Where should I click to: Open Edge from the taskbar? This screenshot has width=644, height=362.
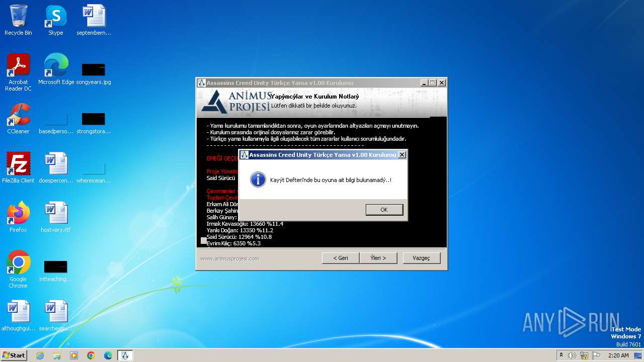[108, 355]
